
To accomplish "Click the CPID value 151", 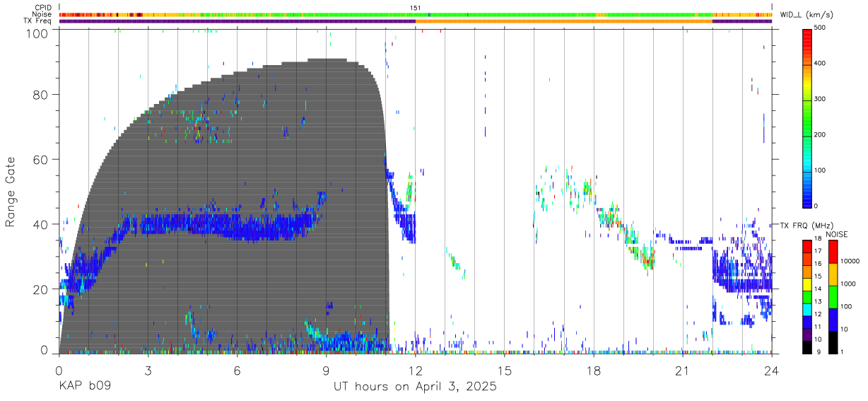I will pos(416,8).
